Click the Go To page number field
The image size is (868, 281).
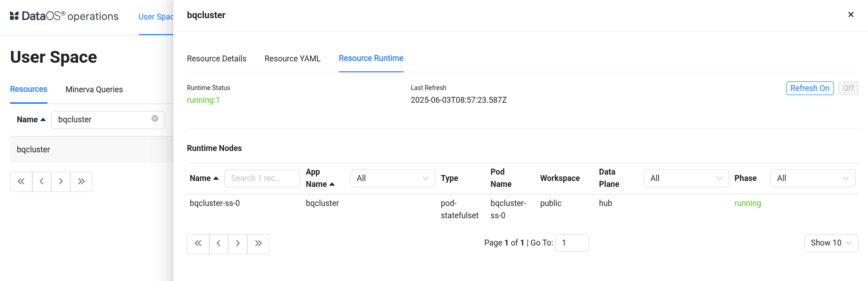pyautogui.click(x=572, y=243)
